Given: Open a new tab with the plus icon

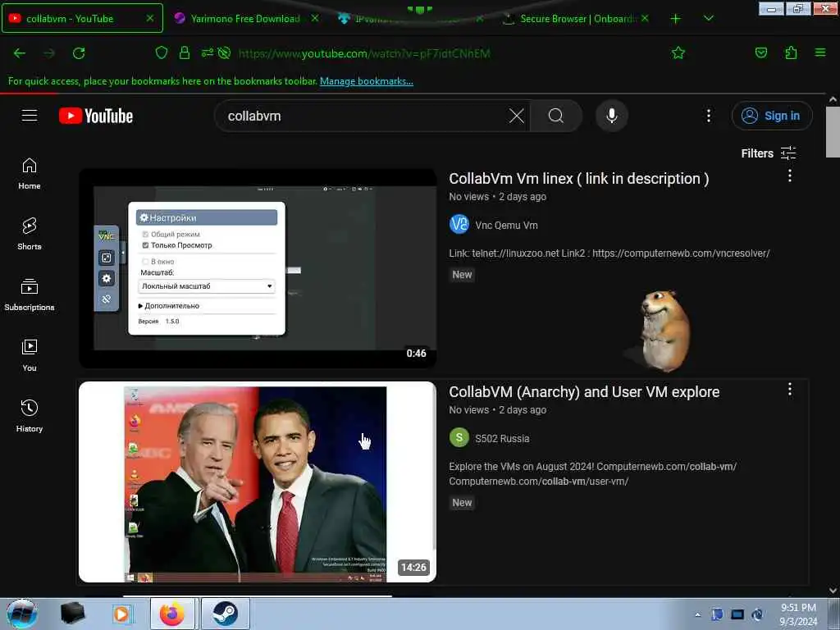Looking at the screenshot, I should point(676,19).
